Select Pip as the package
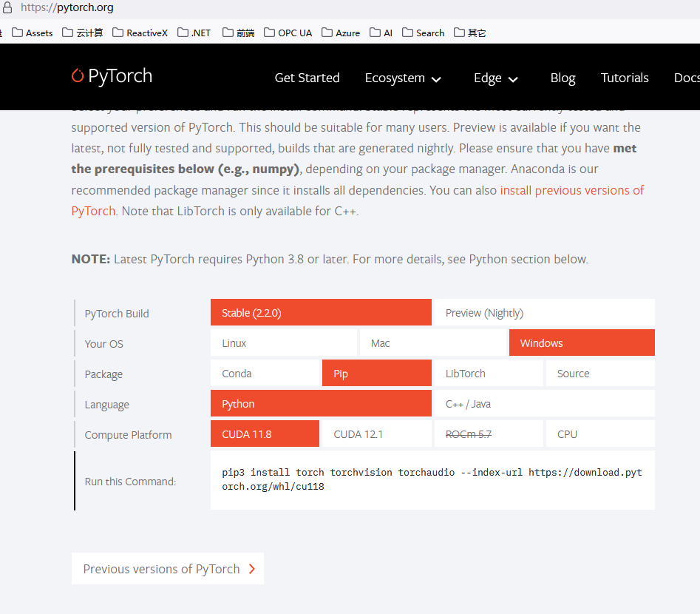The image size is (700, 614). 377,373
